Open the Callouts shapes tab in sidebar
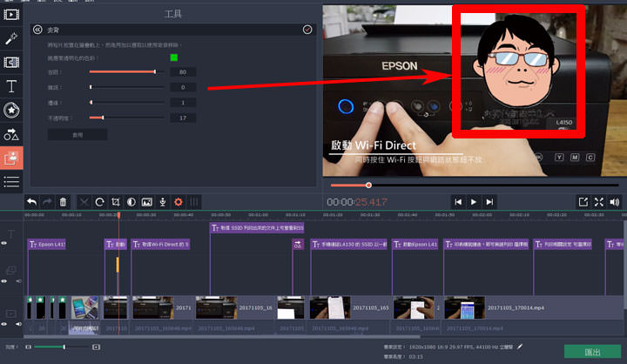The height and width of the screenshot is (364, 627). click(x=11, y=134)
